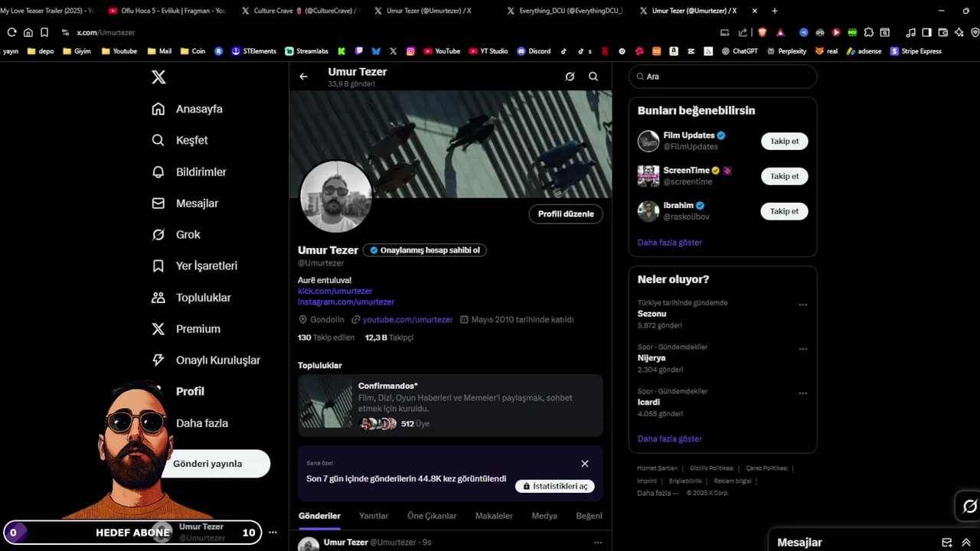
Task: Open more options for Sezonu trend
Action: tap(802, 305)
